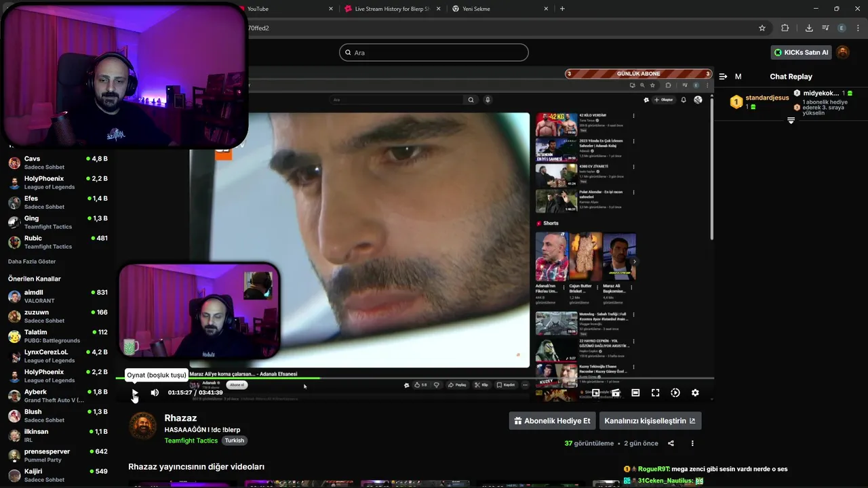The image size is (868, 488).
Task: Open aimdll VALORANT channel
Action: coord(58,296)
